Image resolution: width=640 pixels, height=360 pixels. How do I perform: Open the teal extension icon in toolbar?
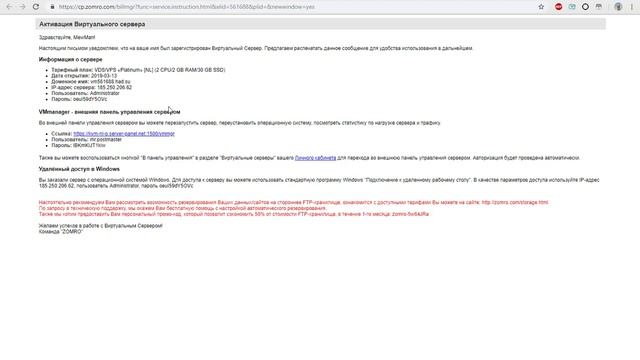[572, 7]
